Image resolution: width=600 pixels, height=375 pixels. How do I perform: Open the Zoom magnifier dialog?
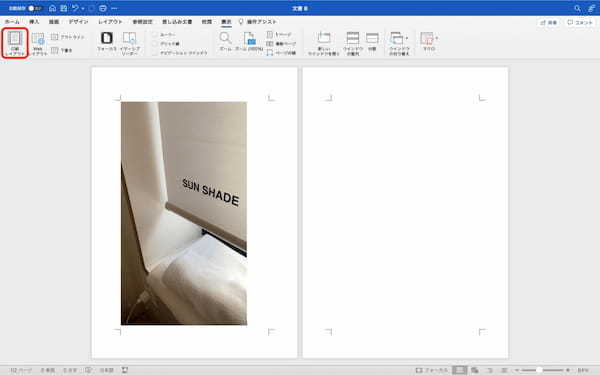(x=225, y=41)
